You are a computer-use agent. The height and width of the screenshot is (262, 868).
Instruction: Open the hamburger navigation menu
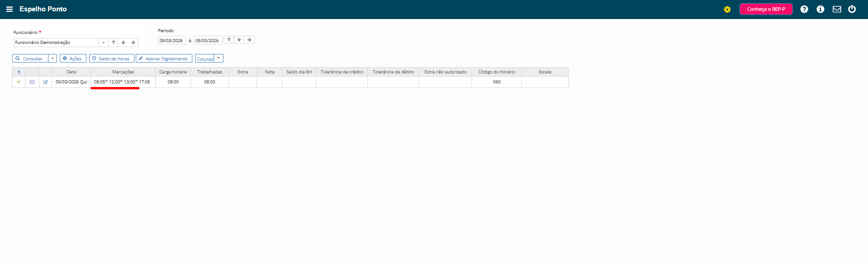[9, 9]
